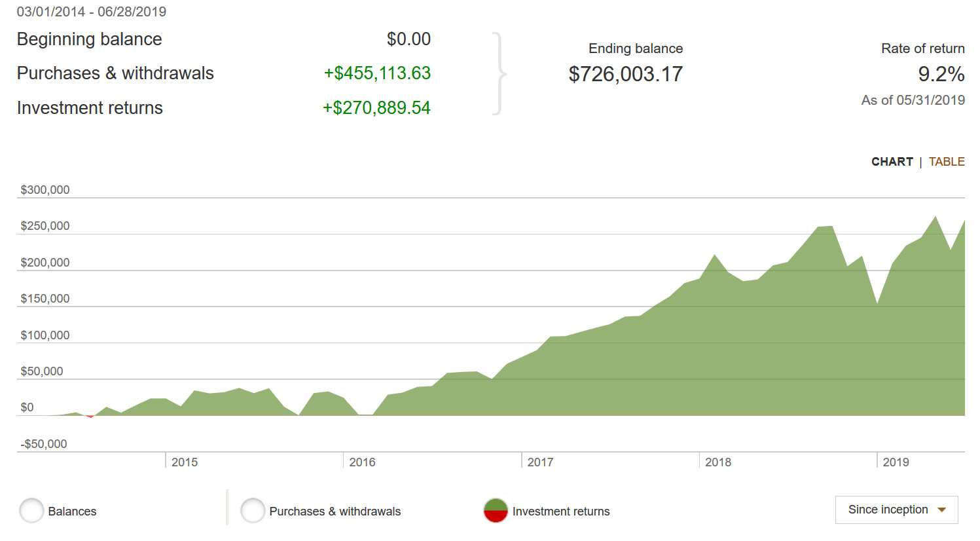Click the red negative dip in 2014
Screen dimensions: 980x541
(90, 416)
